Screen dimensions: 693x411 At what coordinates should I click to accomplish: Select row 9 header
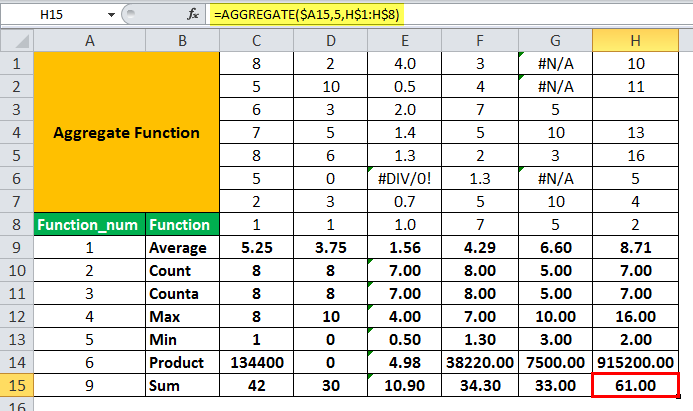(x=17, y=247)
